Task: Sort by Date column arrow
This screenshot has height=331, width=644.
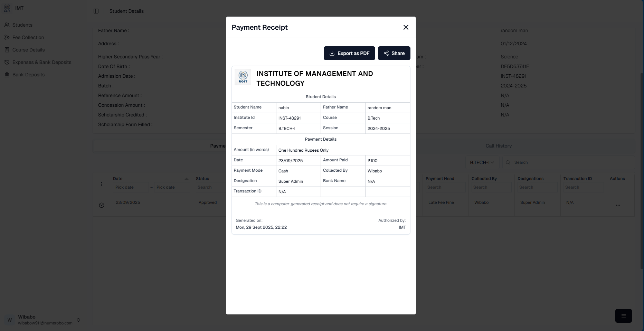Action: 187,179
